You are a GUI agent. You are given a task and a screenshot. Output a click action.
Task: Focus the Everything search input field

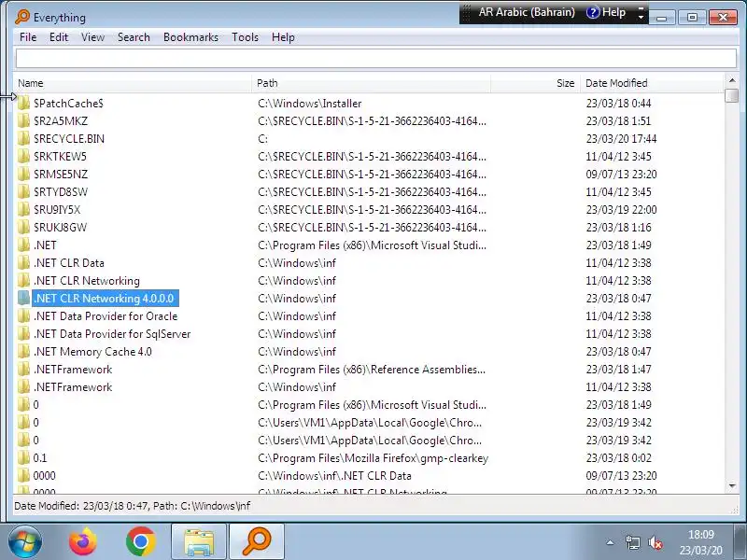(x=376, y=59)
